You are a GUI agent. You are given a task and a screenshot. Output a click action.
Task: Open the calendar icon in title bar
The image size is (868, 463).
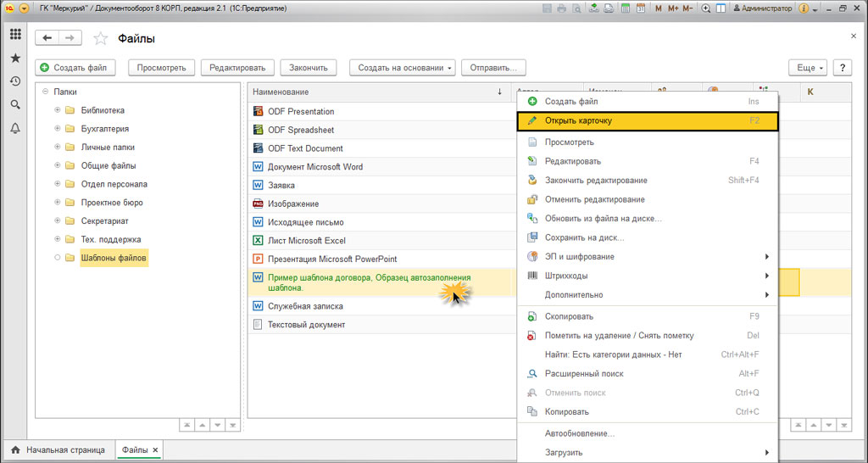pyautogui.click(x=641, y=8)
